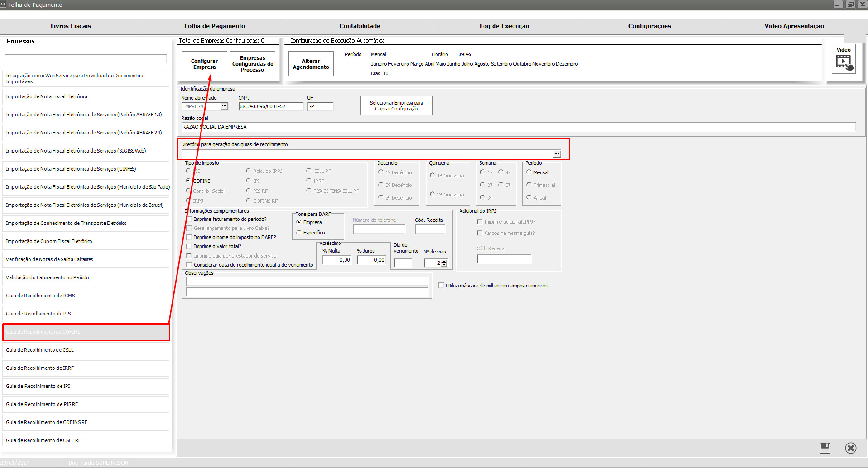This screenshot has width=868, height=468.
Task: Select Mensal period radio button
Action: tap(528, 172)
